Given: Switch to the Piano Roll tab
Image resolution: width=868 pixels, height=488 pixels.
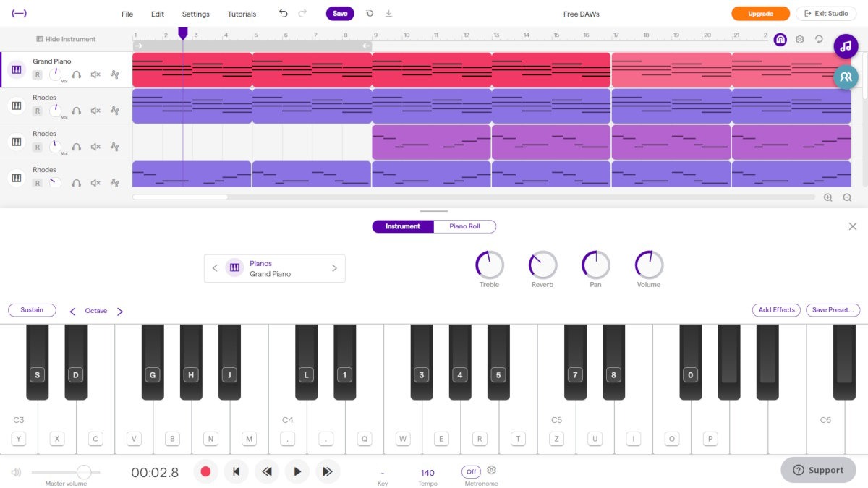Looking at the screenshot, I should point(465,226).
